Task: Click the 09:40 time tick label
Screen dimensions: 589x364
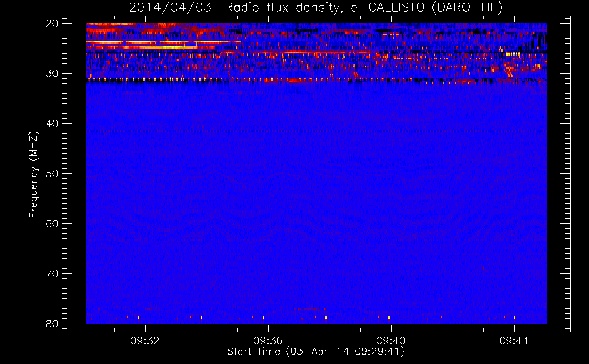Action: (391, 341)
